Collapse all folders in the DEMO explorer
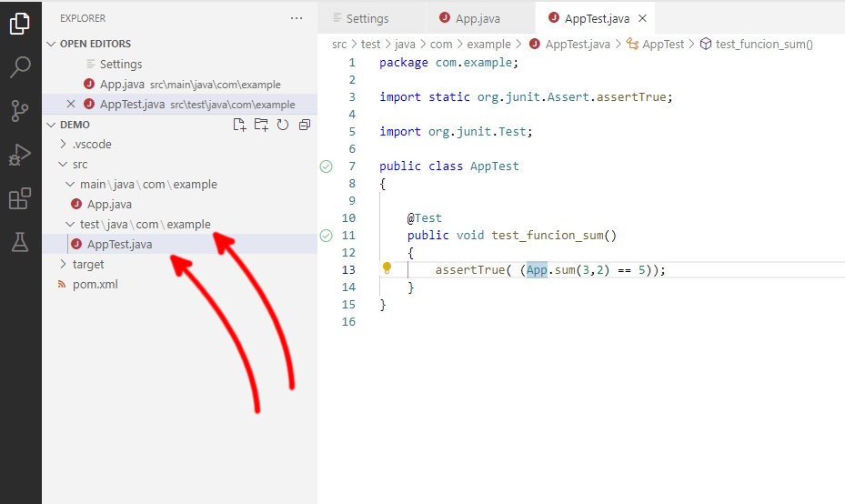Image resolution: width=845 pixels, height=504 pixels. coord(305,125)
